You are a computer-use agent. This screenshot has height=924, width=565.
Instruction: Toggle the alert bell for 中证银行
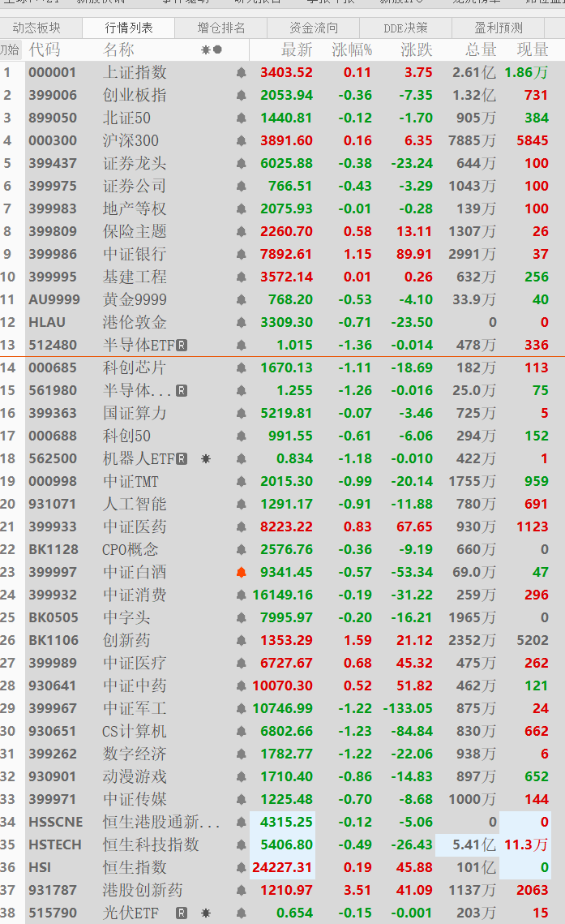[241, 254]
